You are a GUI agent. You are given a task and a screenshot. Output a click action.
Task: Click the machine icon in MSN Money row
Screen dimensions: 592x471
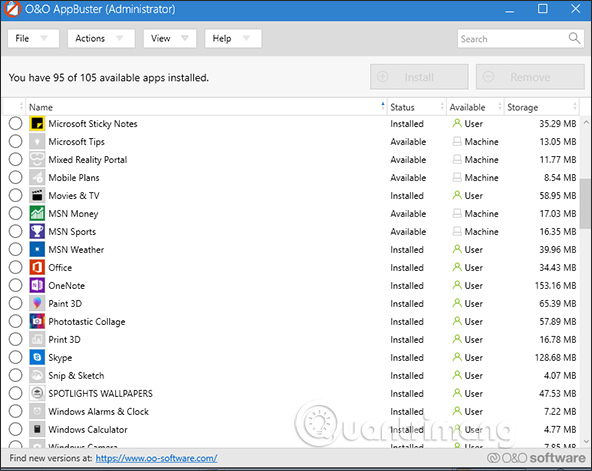(457, 214)
